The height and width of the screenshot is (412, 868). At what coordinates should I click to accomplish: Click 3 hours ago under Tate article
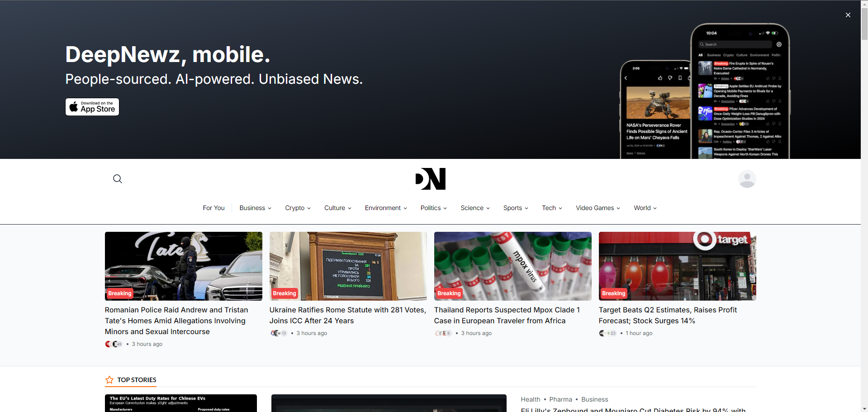pos(147,344)
